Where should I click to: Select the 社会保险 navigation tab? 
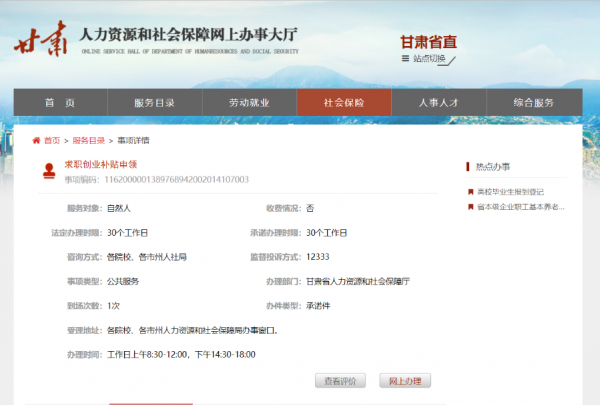[344, 103]
